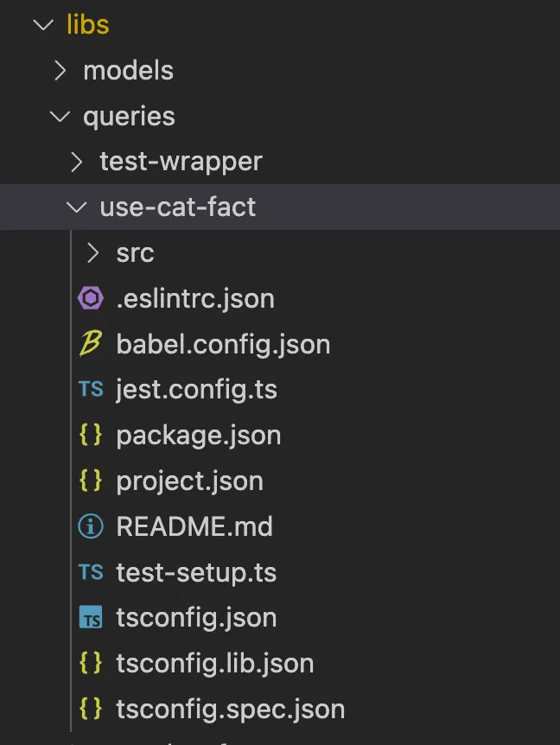Click the ESLint icon beside .eslintrc.json
This screenshot has width=560, height=745.
pos(91,299)
